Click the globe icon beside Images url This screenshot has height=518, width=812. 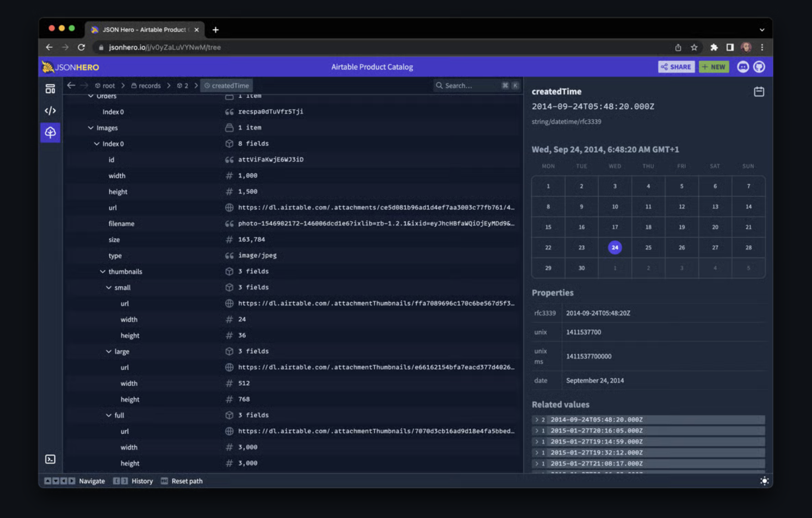(230, 208)
